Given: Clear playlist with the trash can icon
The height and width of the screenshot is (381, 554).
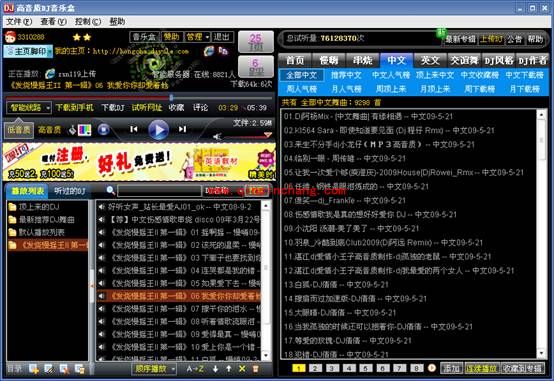Looking at the screenshot, I should click(255, 369).
